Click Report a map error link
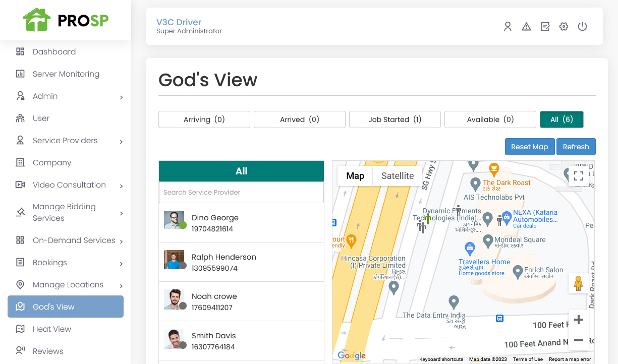The height and width of the screenshot is (364, 618). (570, 359)
